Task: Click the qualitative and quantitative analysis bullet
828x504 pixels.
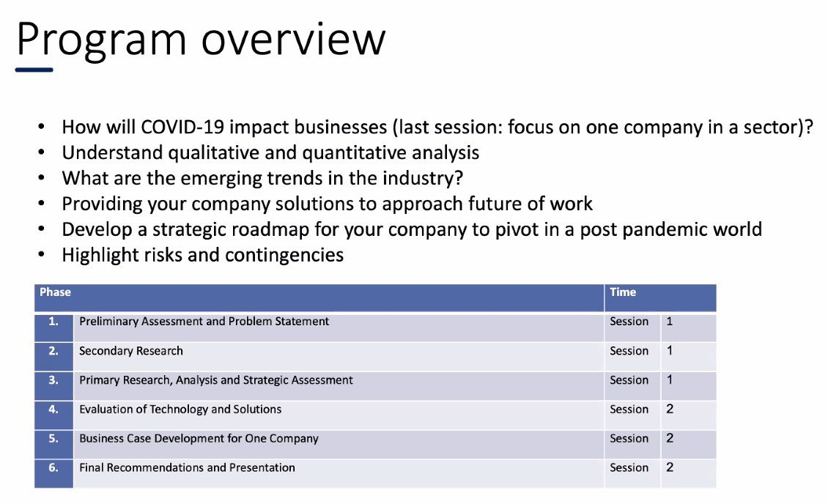Action: click(x=270, y=152)
